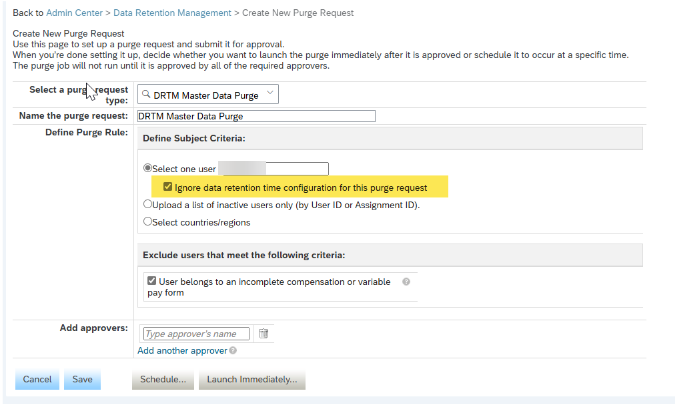Expand the purge request type dropdown arrow
Screen dimensions: 675x404
(270, 93)
